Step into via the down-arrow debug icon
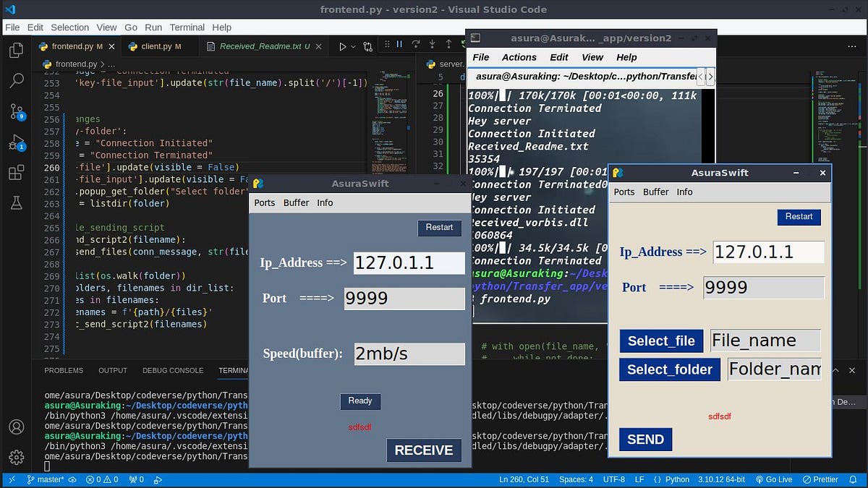 click(x=432, y=45)
